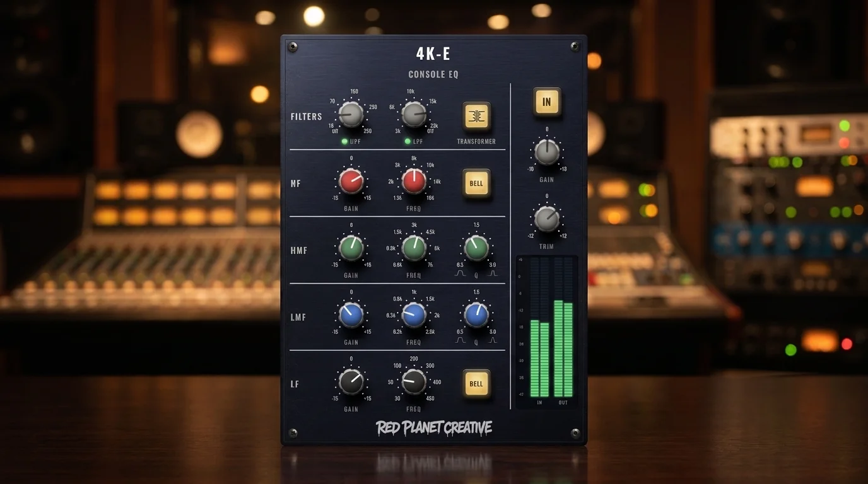Click the gray output GAIN knob under IN button

tap(547, 153)
